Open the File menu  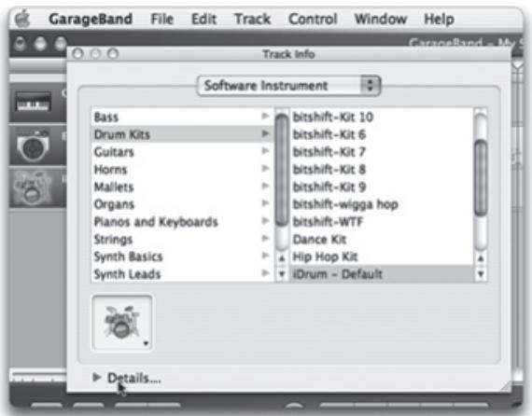coord(162,19)
